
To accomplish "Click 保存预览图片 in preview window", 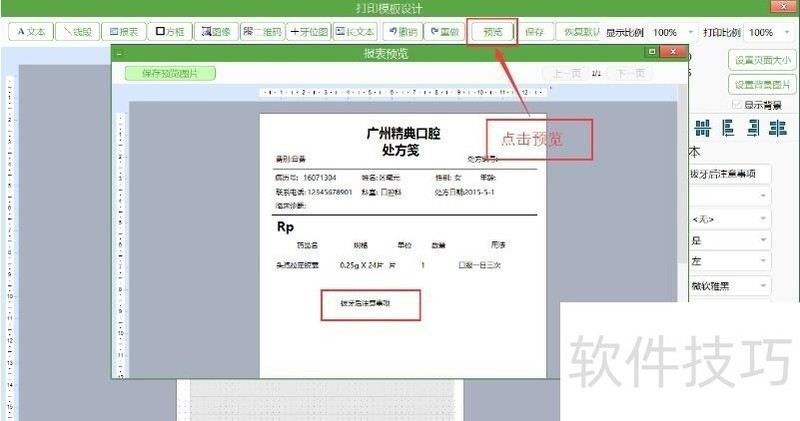I will 170,73.
